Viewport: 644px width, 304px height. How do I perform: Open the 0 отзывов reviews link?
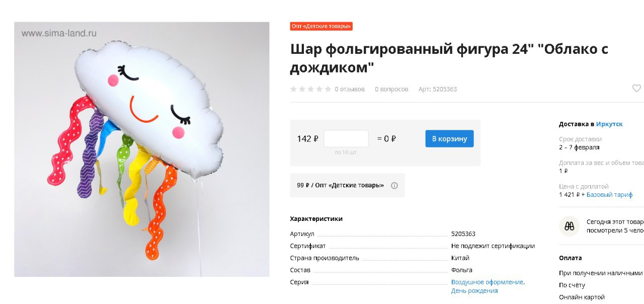pos(350,89)
